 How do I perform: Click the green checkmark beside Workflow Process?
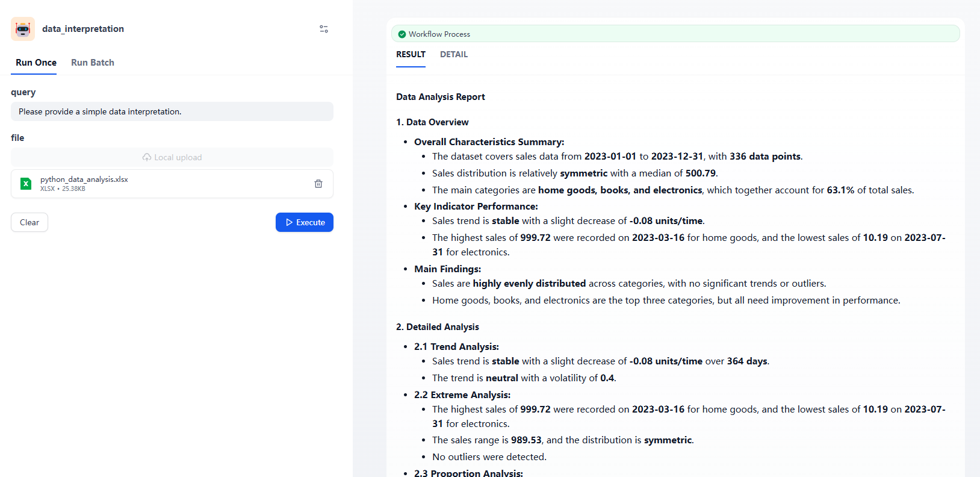(x=402, y=34)
